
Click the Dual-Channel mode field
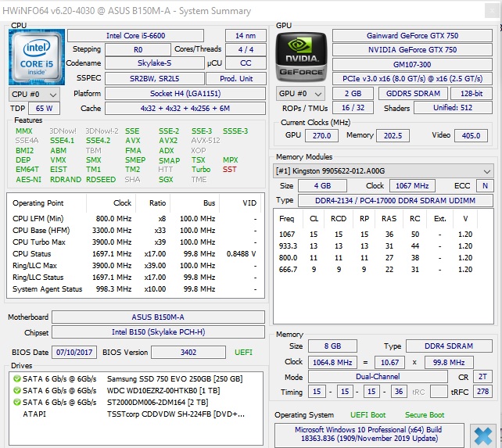tap(378, 377)
